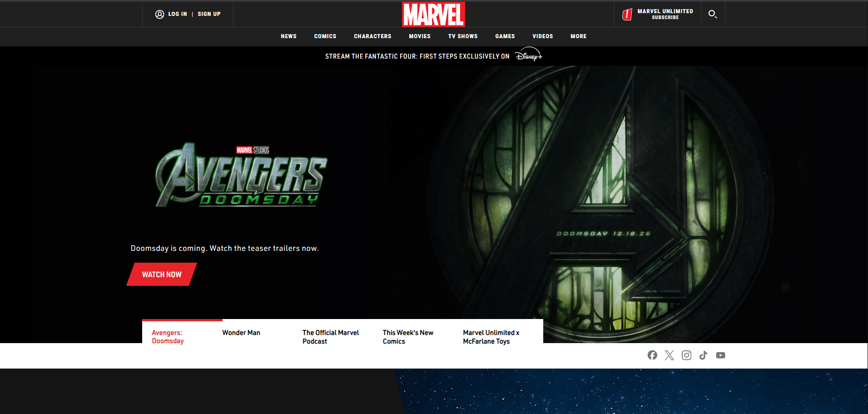Click the Marvel logo to return home

click(433, 14)
